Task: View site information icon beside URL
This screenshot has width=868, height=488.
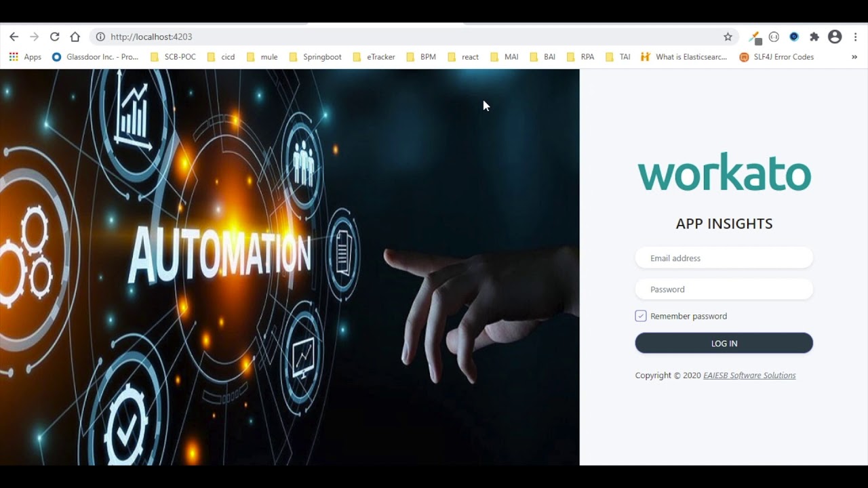Action: pyautogui.click(x=100, y=37)
